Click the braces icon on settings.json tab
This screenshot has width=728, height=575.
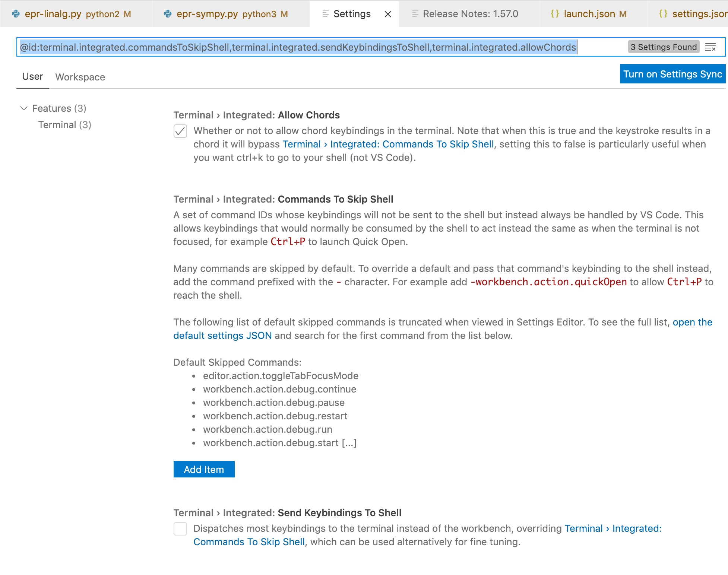point(663,14)
